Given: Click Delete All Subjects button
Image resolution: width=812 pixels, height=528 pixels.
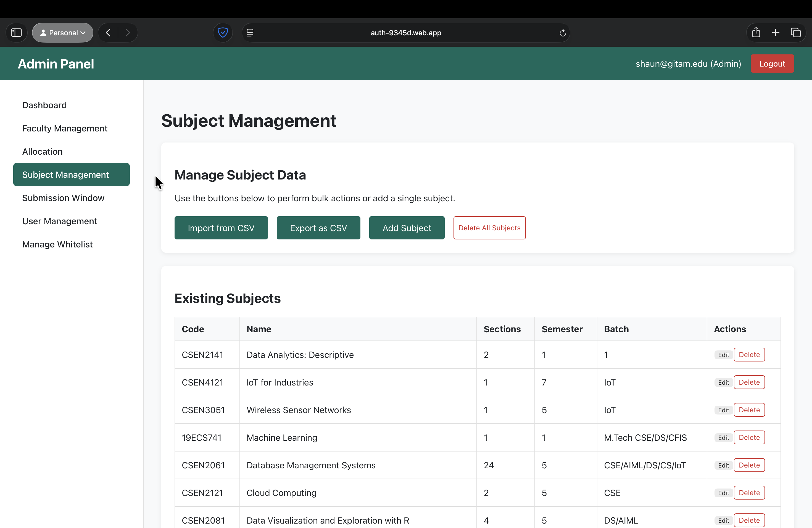Looking at the screenshot, I should coord(489,228).
